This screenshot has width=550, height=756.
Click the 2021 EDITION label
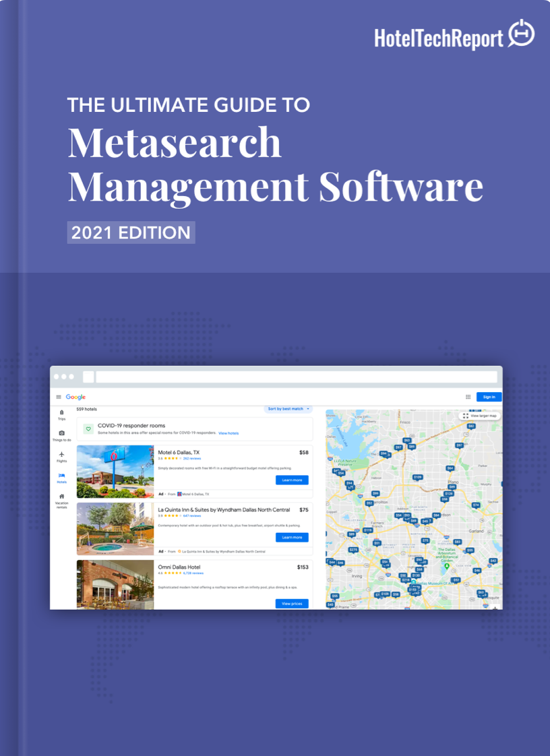131,232
